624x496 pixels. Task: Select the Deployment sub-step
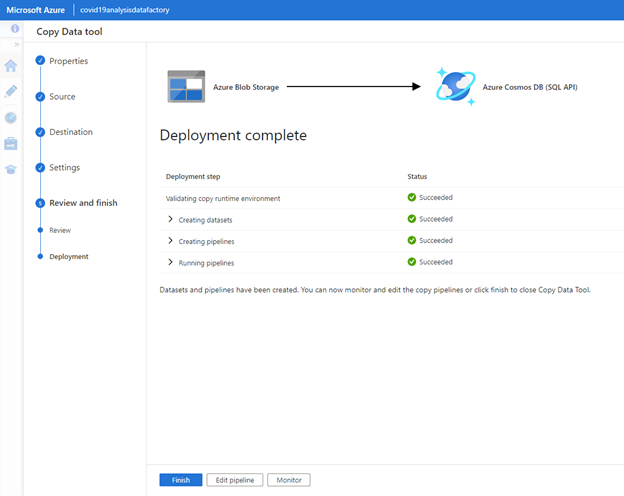click(69, 257)
